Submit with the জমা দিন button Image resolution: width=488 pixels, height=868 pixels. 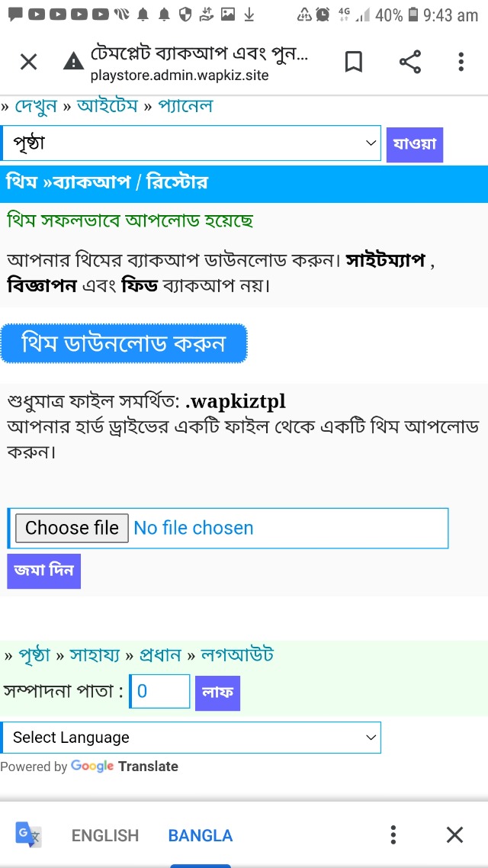pos(43,571)
